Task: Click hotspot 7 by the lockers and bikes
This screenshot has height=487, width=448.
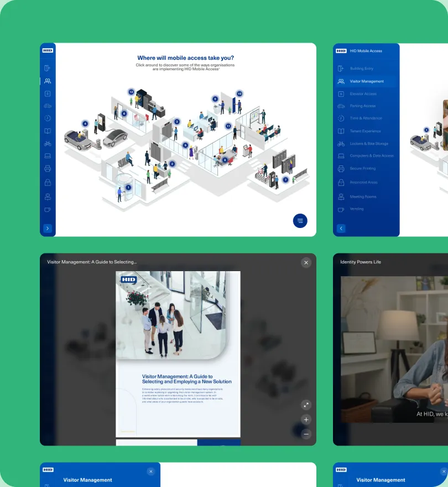Action: (285, 179)
